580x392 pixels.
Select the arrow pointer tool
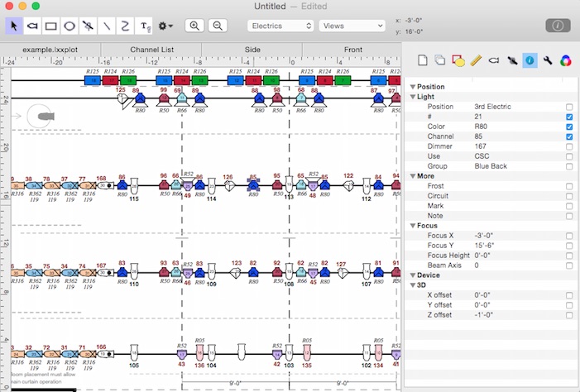pyautogui.click(x=14, y=26)
